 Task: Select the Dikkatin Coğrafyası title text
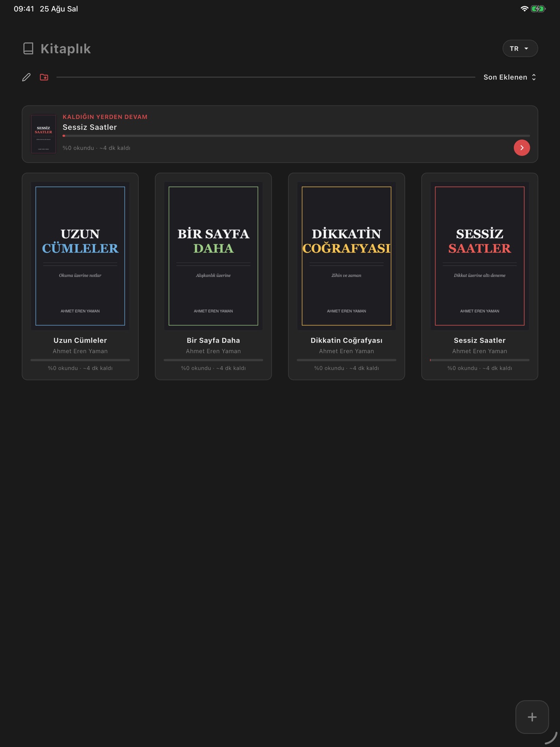[x=346, y=340]
